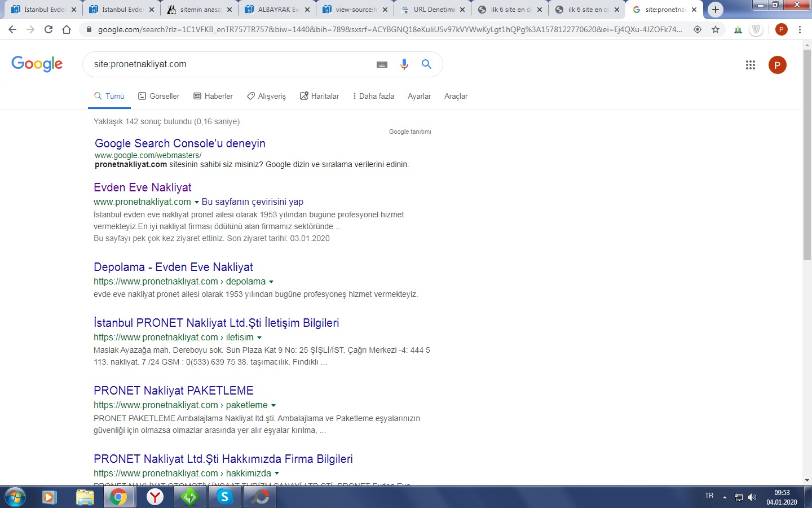Click the volume icon in system tray
The image size is (812, 508).
(x=752, y=497)
